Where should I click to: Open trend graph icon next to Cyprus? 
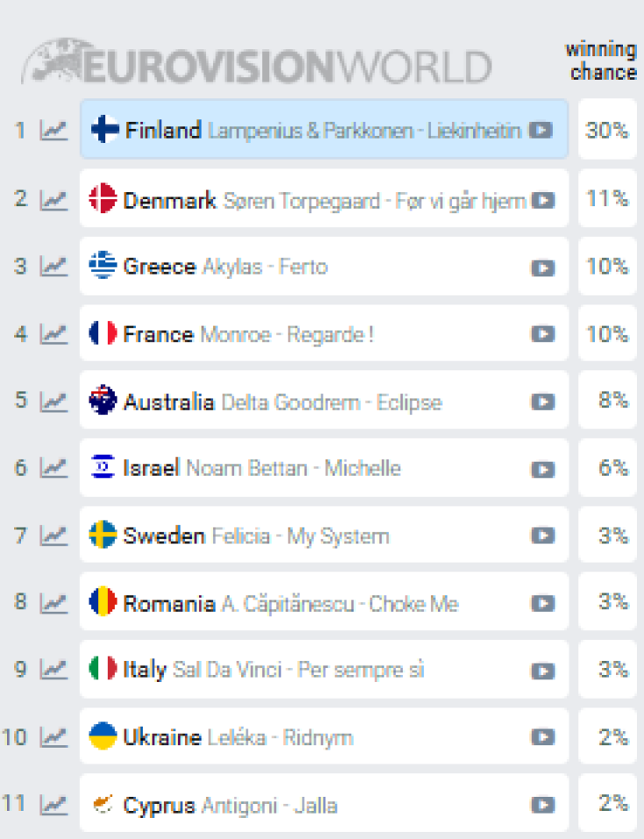click(x=53, y=805)
